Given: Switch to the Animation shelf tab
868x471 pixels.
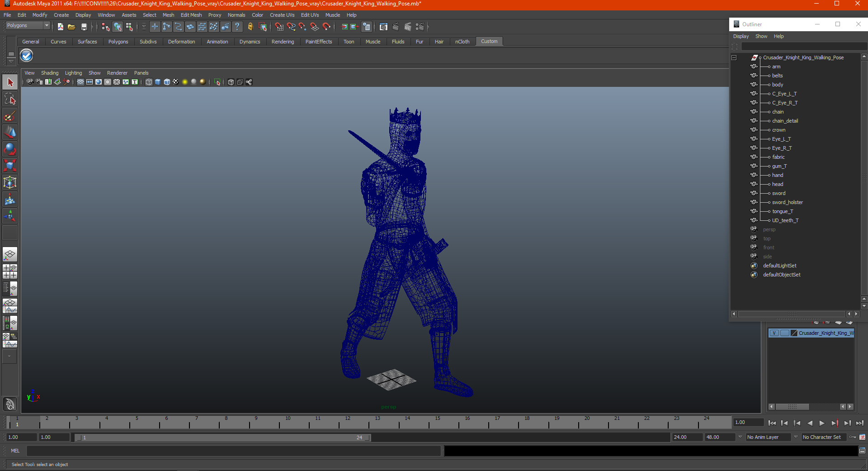Looking at the screenshot, I should (217, 42).
